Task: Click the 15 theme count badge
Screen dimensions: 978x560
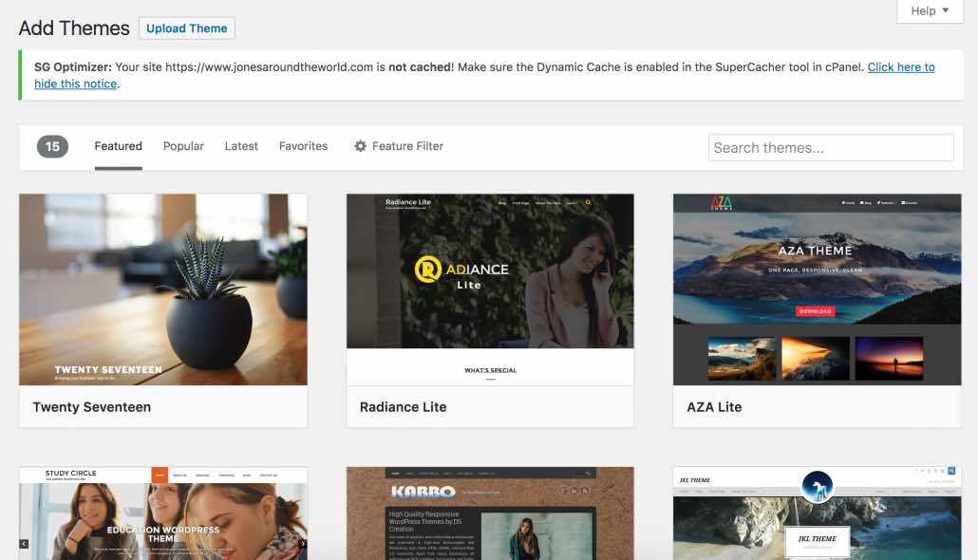Action: click(x=52, y=146)
